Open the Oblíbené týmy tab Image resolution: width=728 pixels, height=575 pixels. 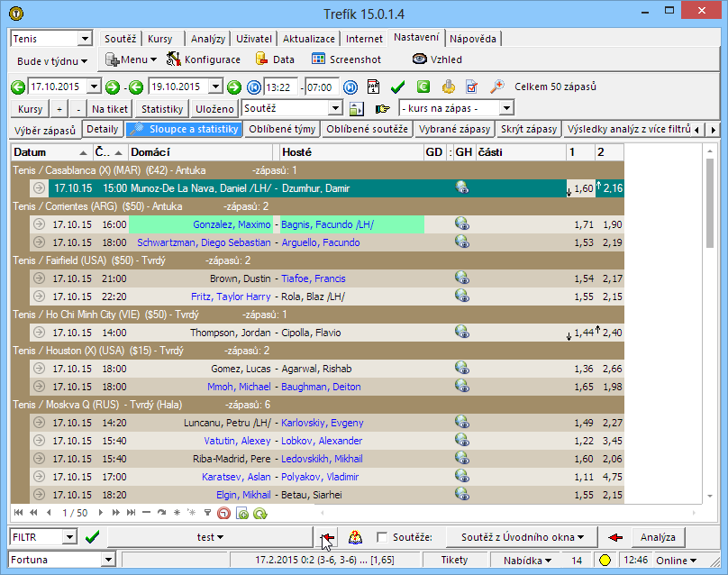coord(281,129)
